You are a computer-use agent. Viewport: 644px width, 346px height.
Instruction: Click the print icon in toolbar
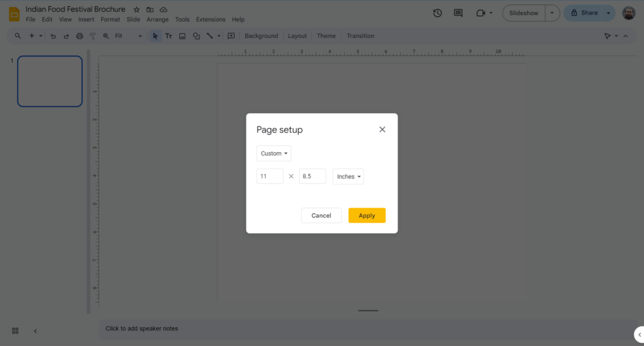[x=79, y=36]
